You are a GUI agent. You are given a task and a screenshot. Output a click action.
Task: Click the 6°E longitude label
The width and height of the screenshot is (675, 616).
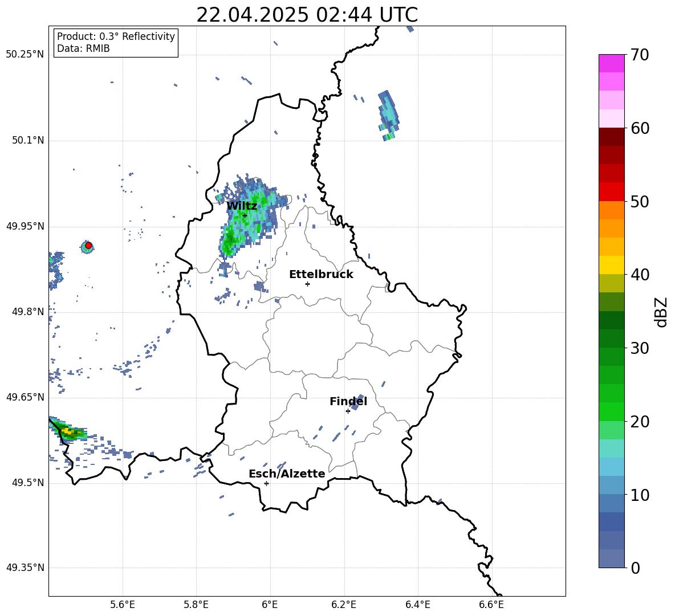[270, 605]
